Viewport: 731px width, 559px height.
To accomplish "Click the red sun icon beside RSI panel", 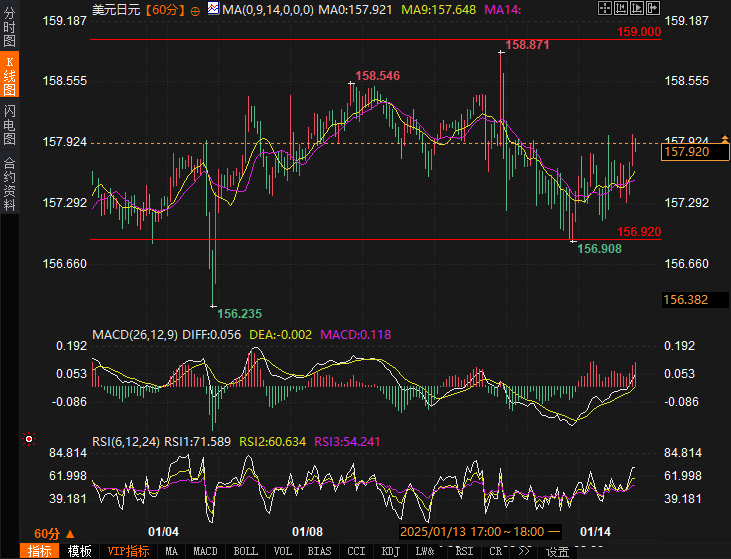I will point(29,438).
